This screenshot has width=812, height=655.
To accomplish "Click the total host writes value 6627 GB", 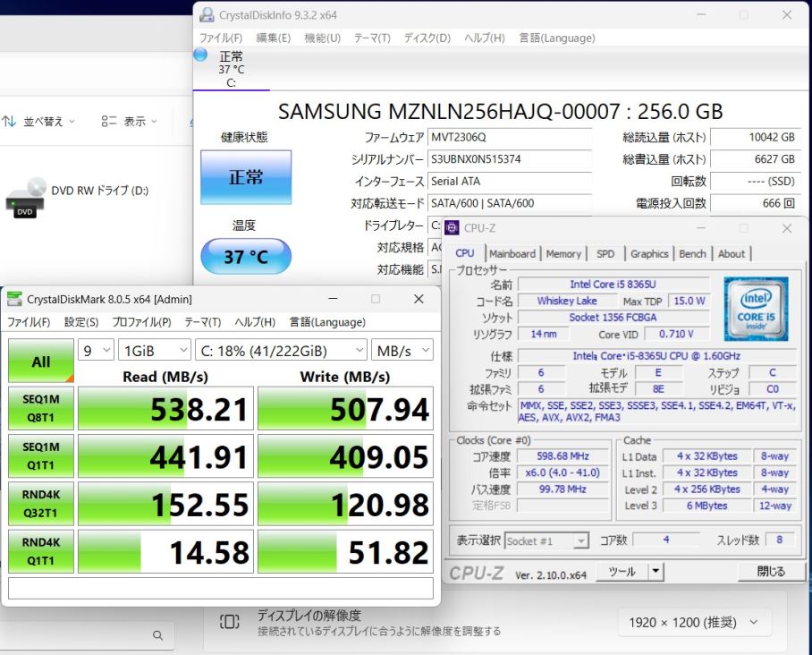I will [x=756, y=159].
